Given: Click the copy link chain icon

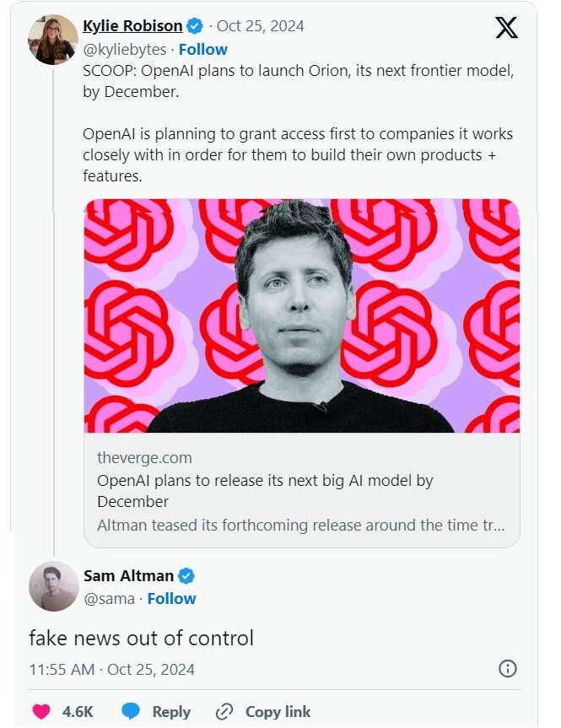Looking at the screenshot, I should [x=224, y=711].
